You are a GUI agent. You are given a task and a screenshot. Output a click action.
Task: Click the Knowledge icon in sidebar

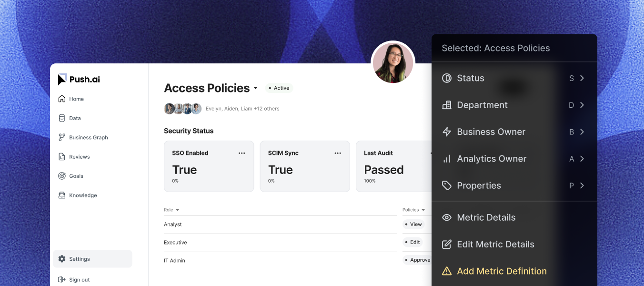point(62,195)
